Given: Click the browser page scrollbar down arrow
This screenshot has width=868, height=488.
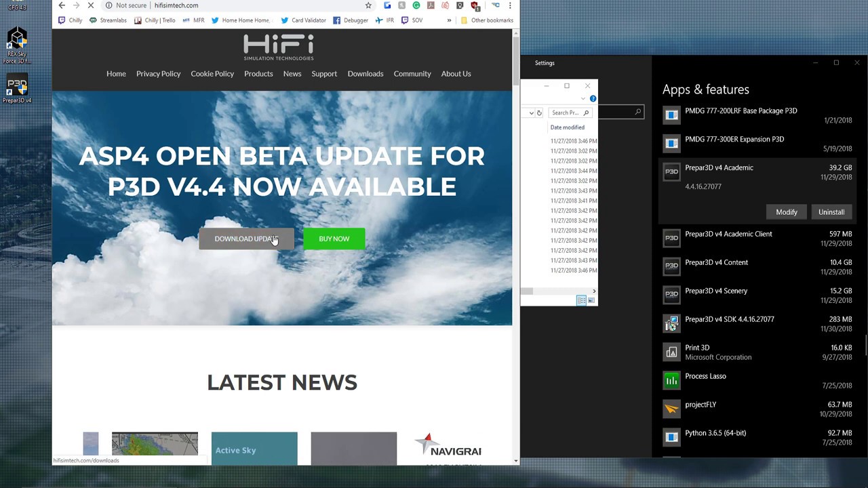Looking at the screenshot, I should pyautogui.click(x=515, y=461).
